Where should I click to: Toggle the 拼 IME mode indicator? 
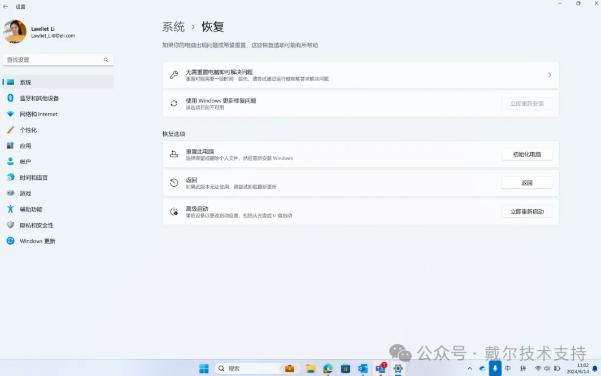tap(523, 368)
